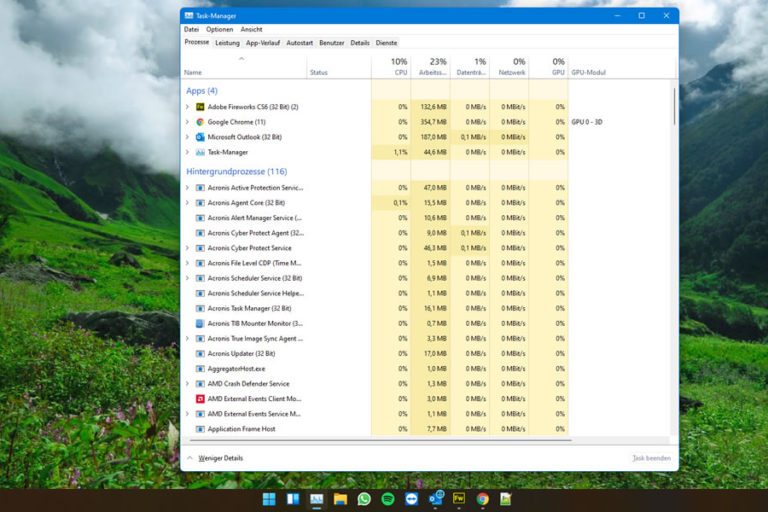Sort processes by the CPU column header

pos(400,67)
